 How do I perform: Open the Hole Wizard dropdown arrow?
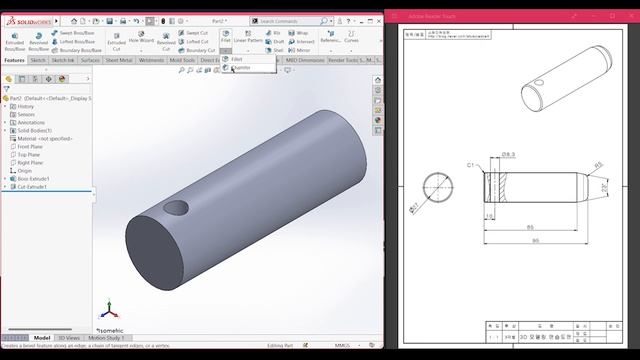click(x=141, y=51)
